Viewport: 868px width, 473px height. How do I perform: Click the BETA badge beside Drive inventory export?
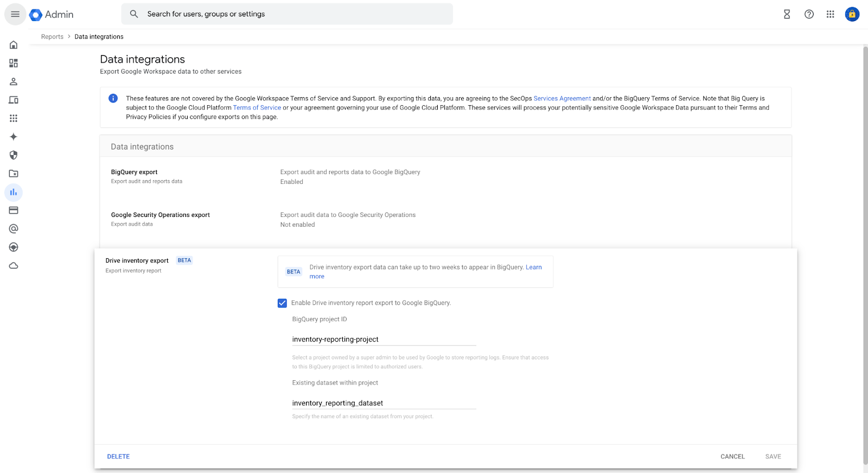point(184,260)
